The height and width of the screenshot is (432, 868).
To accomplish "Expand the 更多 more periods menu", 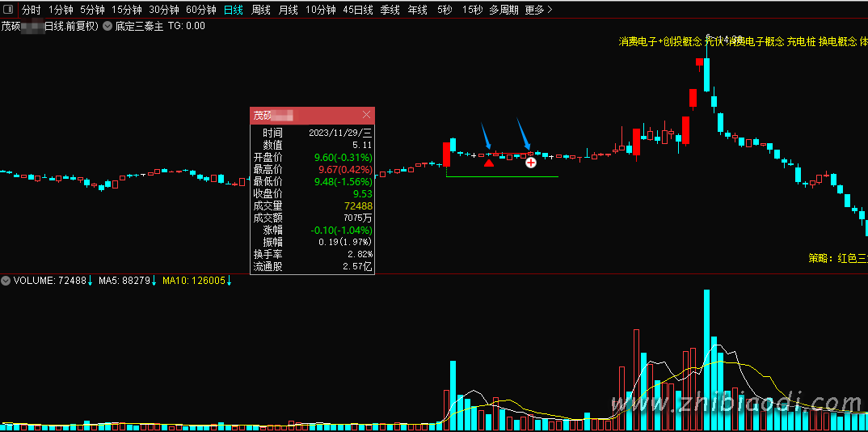I will click(x=538, y=10).
